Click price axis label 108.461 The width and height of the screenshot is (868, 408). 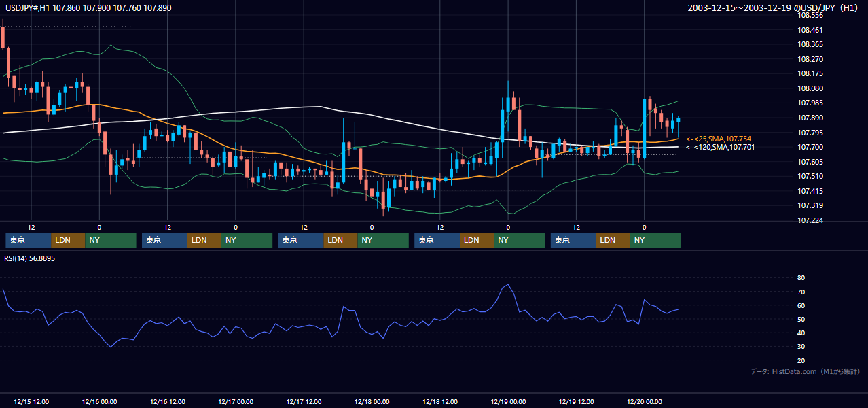pos(810,30)
